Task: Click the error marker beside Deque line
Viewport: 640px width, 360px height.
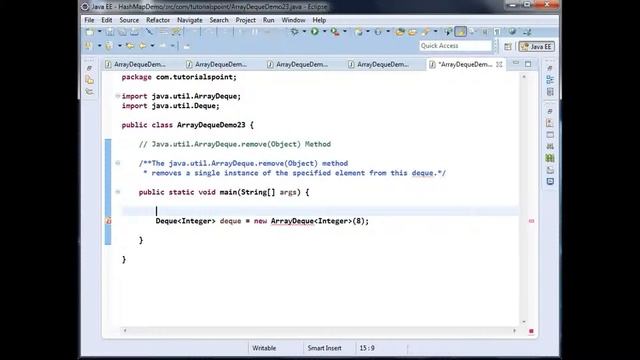Action: point(108,221)
